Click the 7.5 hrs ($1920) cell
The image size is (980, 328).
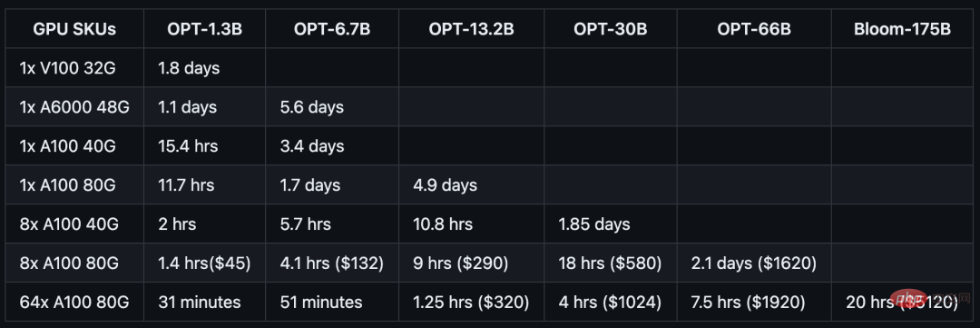pyautogui.click(x=754, y=303)
